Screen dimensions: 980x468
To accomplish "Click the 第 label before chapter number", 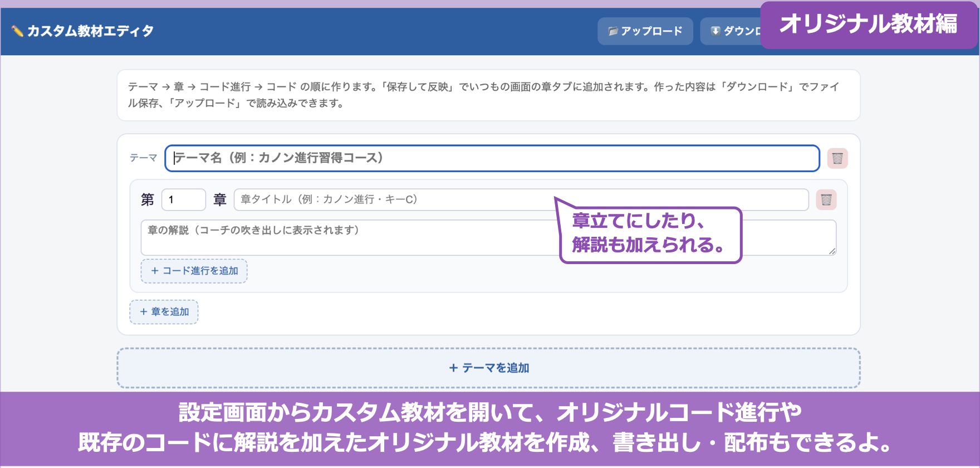I will click(148, 199).
